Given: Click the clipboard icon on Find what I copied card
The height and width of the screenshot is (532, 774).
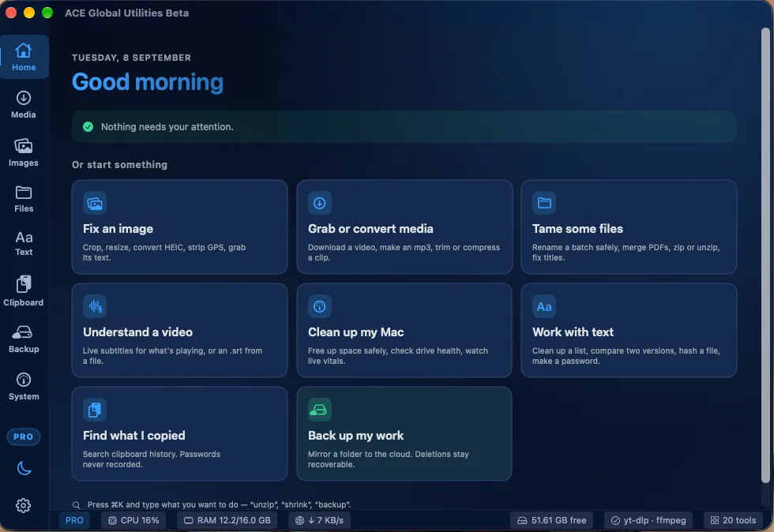Looking at the screenshot, I should pos(95,410).
